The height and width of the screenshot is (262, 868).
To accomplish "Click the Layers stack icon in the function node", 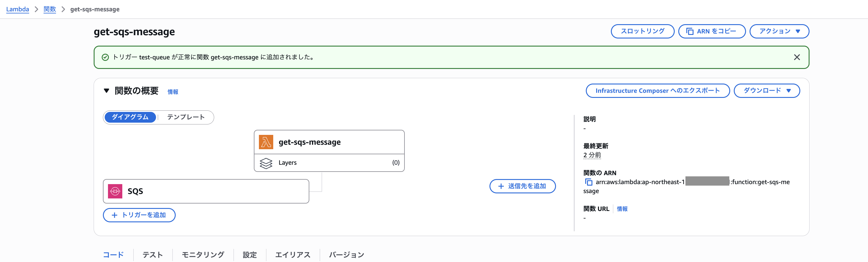I will click(266, 163).
